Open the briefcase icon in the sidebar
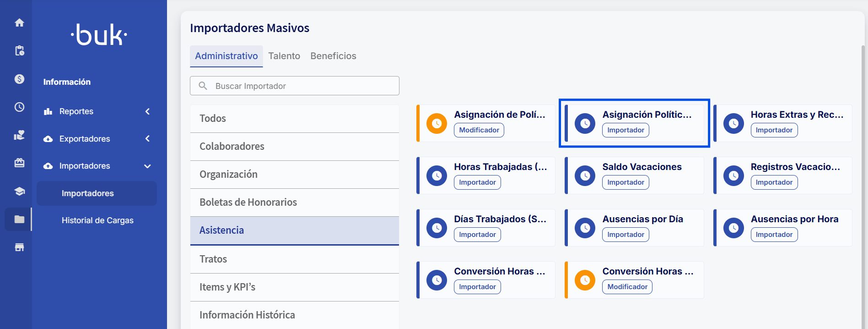This screenshot has width=868, height=329. 19,163
